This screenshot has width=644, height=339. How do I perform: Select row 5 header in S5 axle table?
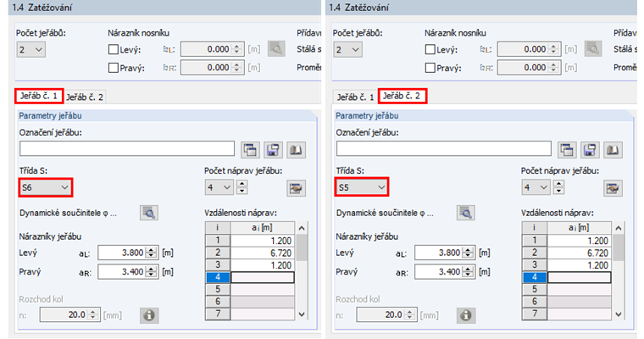click(535, 289)
